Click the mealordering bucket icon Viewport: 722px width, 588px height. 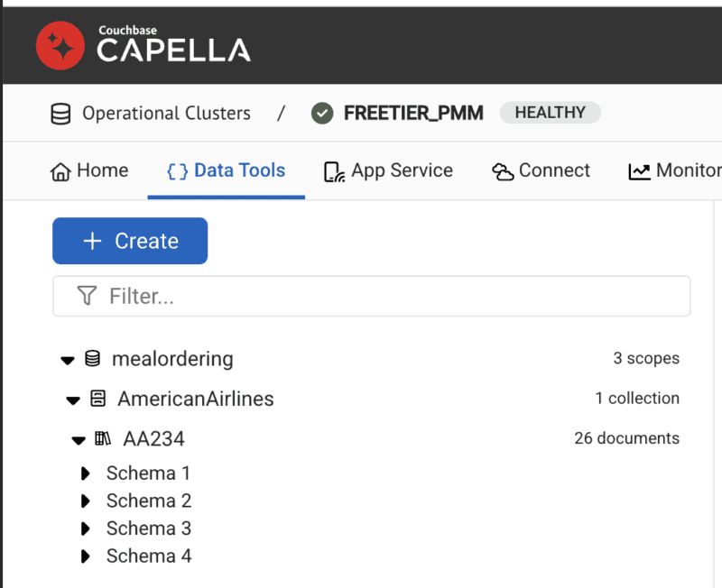pyautogui.click(x=92, y=358)
